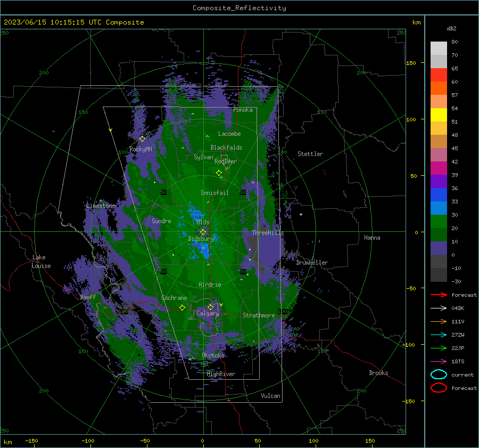Screen dimensions: 479x448
Task: Select the Lake Louise map label
Action: (42, 262)
